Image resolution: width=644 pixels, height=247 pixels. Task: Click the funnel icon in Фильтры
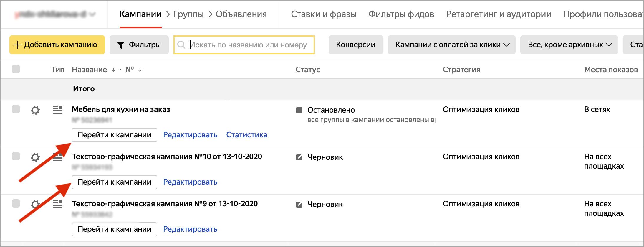pos(120,45)
